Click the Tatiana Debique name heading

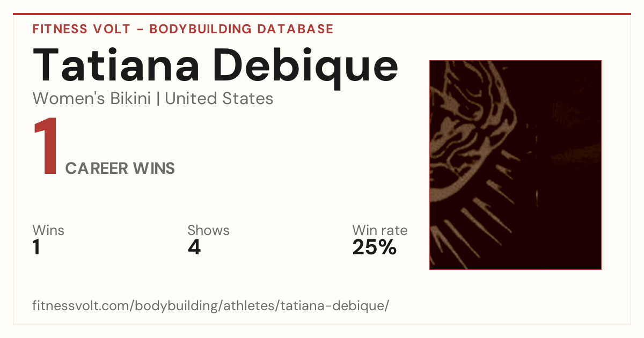(x=216, y=65)
